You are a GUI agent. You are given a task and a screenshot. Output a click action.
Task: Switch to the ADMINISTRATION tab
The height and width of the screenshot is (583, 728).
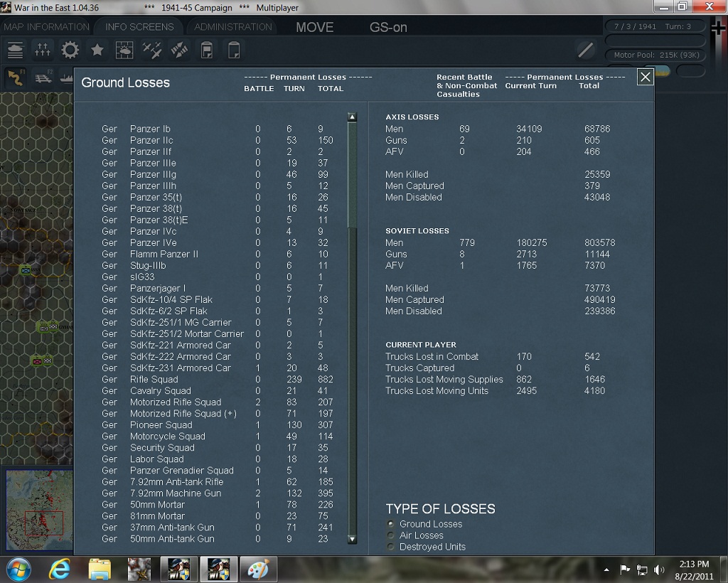[x=233, y=27]
